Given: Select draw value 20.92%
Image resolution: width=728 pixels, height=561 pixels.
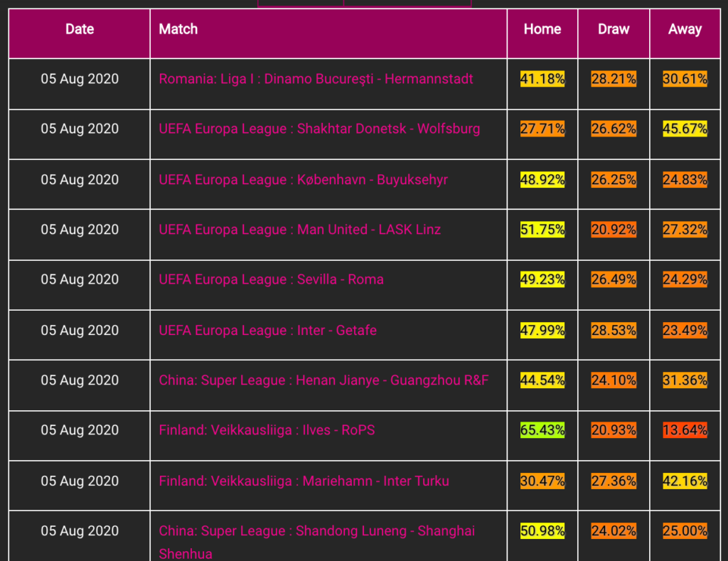Looking at the screenshot, I should [614, 230].
